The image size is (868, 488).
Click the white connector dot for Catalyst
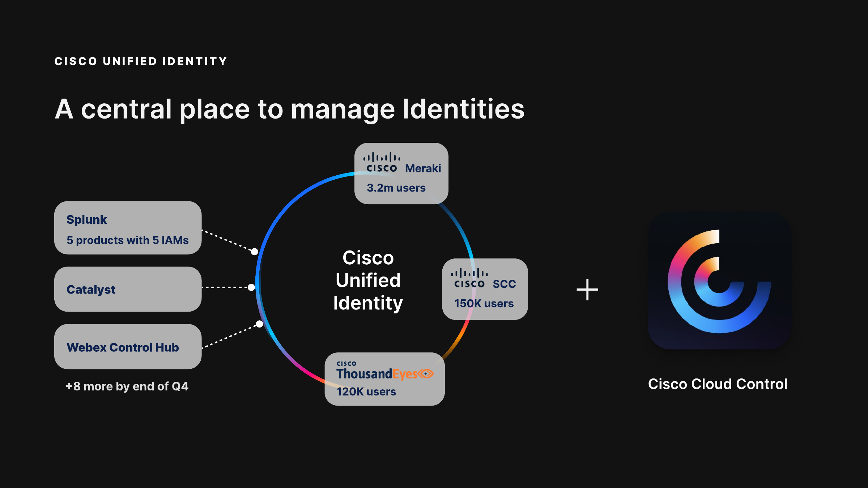tap(251, 287)
